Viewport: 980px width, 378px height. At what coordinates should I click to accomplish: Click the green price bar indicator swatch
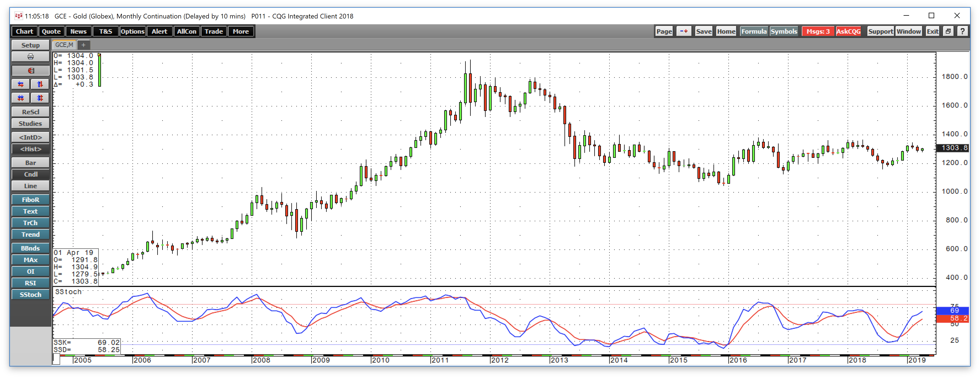click(x=100, y=71)
